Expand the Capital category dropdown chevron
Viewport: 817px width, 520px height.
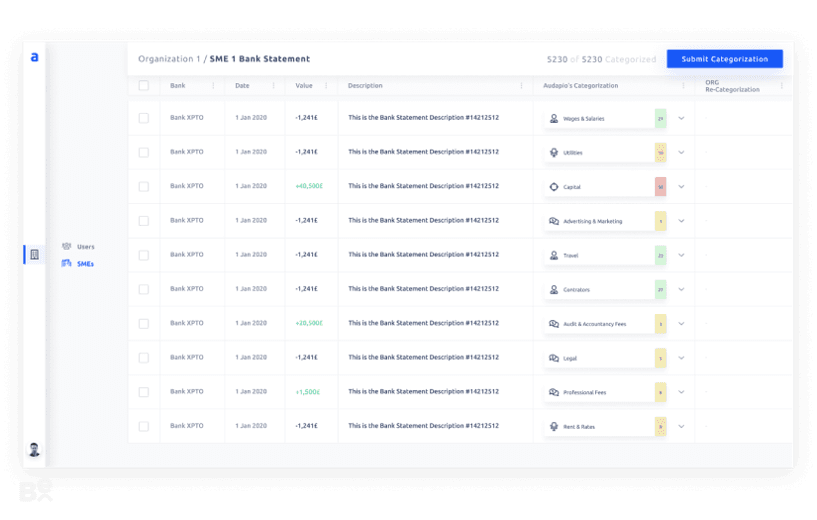(x=681, y=187)
